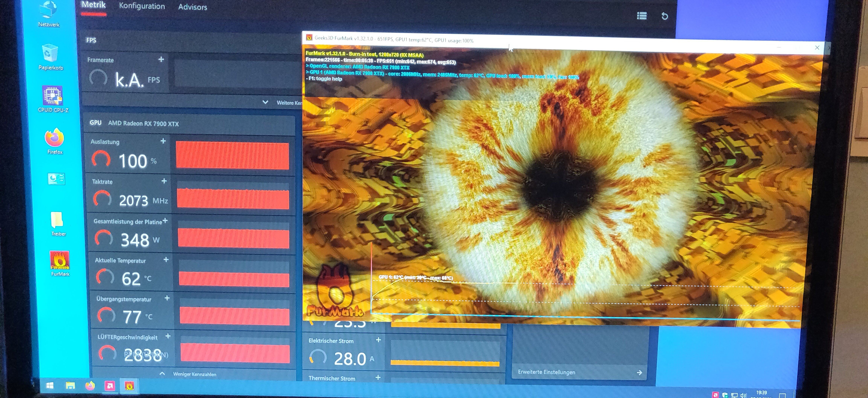Open the unlabeled desktop icon below Firefox
The image size is (868, 398).
(56, 179)
